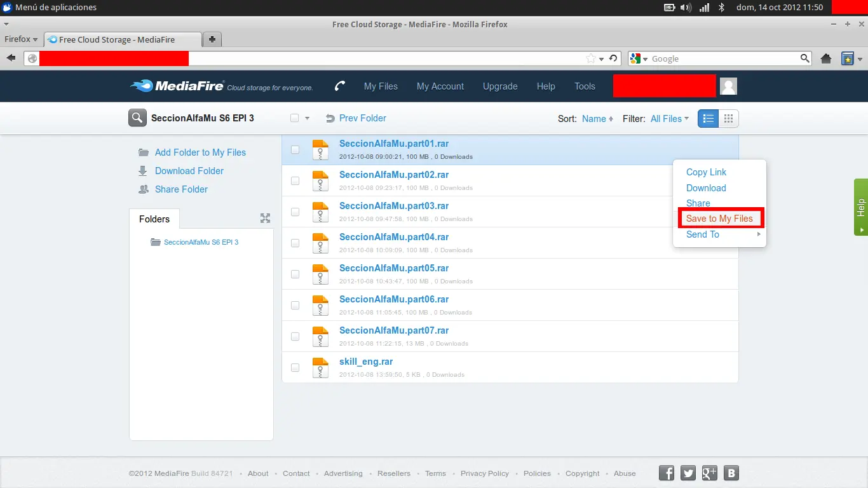Check the box for SeccionAlfaMu.part05.rar
The image size is (868, 488).
295,274
